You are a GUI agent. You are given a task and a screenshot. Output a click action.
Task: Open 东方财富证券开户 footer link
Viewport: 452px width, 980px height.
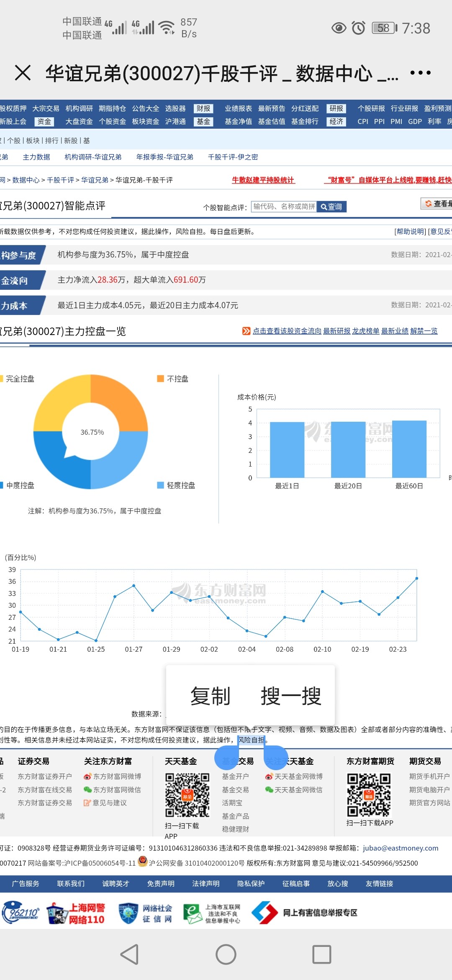pos(45,776)
